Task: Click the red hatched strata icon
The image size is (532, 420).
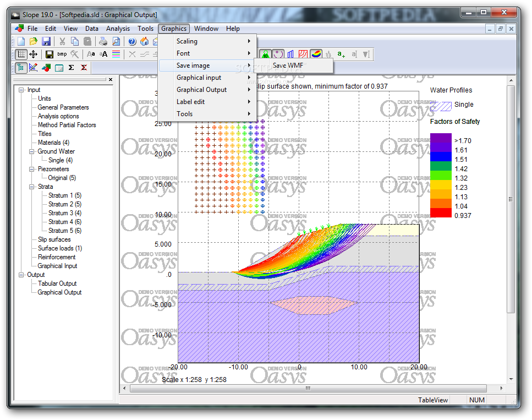Action: pos(303,54)
